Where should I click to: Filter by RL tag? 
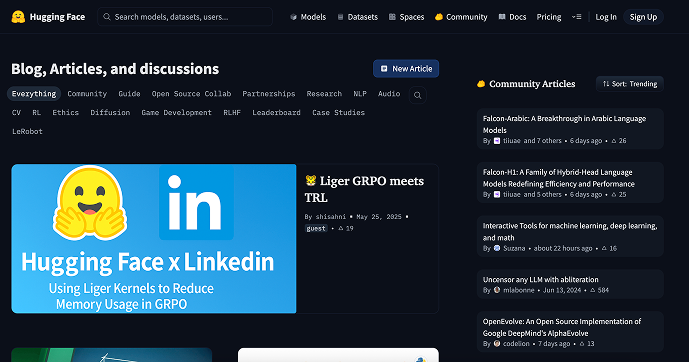pyautogui.click(x=36, y=112)
